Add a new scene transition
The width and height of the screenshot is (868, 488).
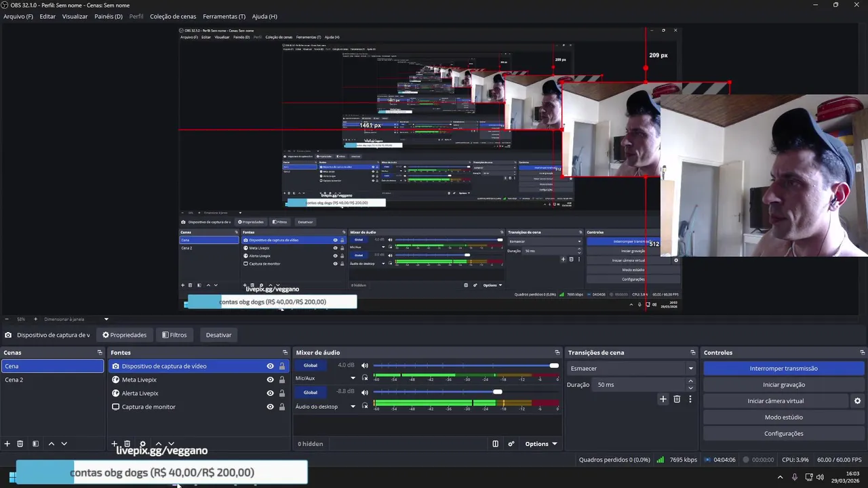point(663,399)
